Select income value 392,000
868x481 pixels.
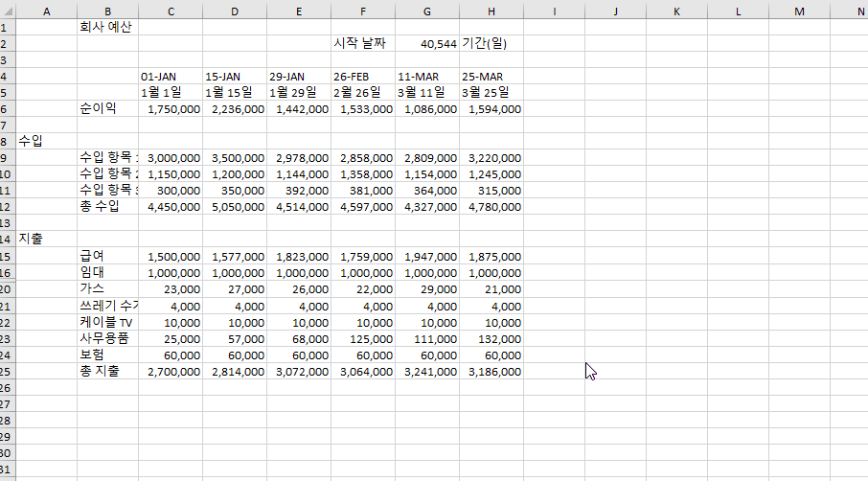(299, 191)
